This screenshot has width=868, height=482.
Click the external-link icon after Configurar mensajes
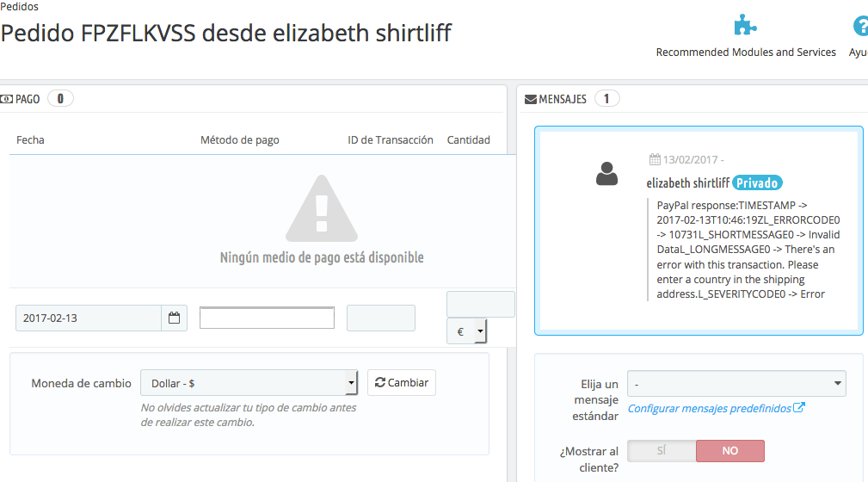(x=799, y=407)
